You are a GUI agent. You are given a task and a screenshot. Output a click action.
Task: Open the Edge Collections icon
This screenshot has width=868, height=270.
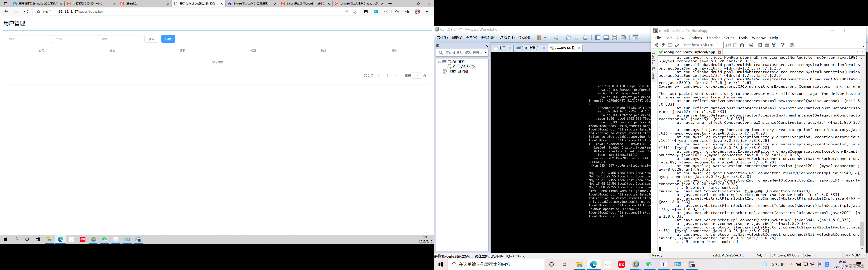(407, 12)
